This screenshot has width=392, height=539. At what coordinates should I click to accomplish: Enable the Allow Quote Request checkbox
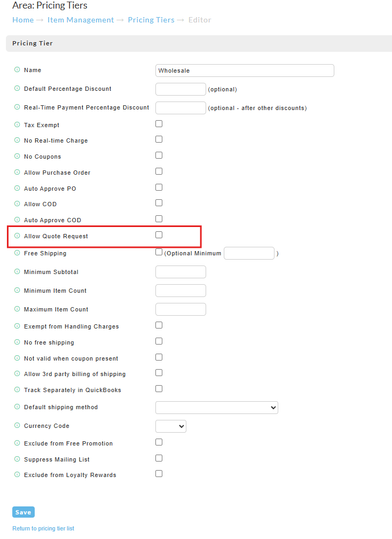[x=159, y=235]
